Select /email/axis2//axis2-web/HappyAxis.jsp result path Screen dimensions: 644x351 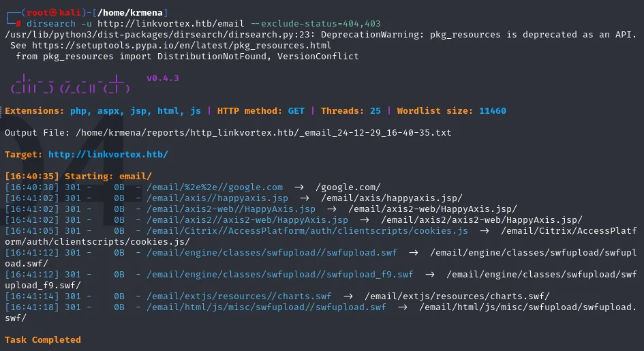[x=247, y=220]
